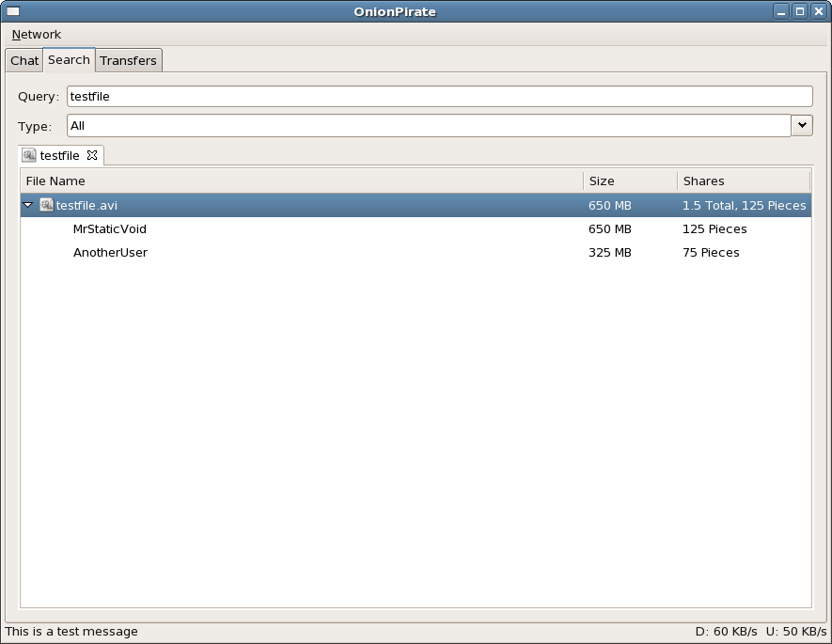Switch to the Chat tab
This screenshot has width=832, height=644.
[x=24, y=61]
